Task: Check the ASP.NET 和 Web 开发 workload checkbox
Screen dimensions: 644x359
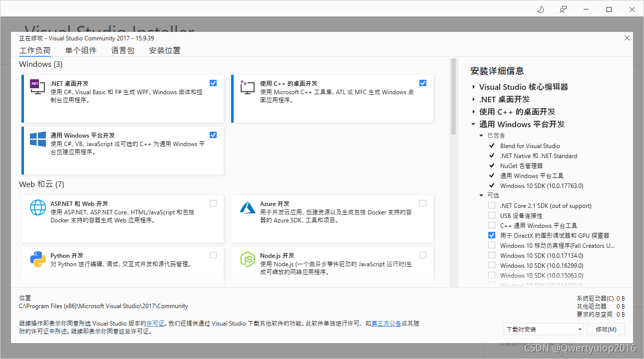Action: tap(213, 203)
